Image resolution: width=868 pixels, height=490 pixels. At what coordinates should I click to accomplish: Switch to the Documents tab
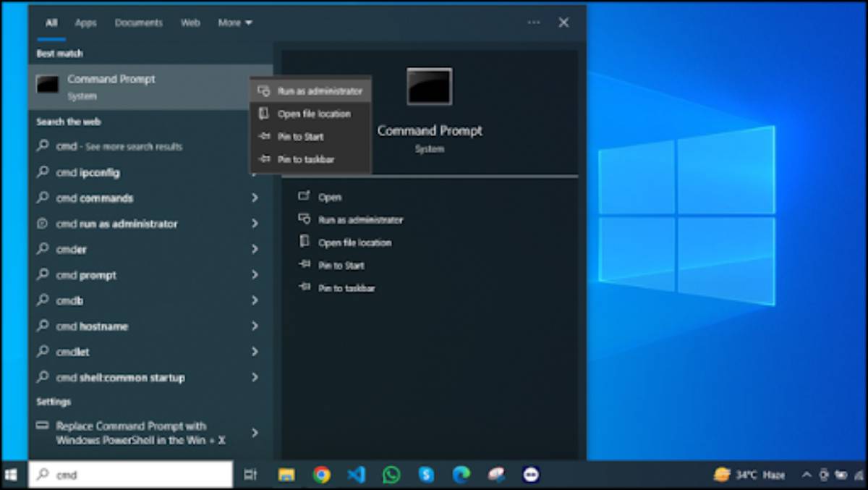(139, 23)
